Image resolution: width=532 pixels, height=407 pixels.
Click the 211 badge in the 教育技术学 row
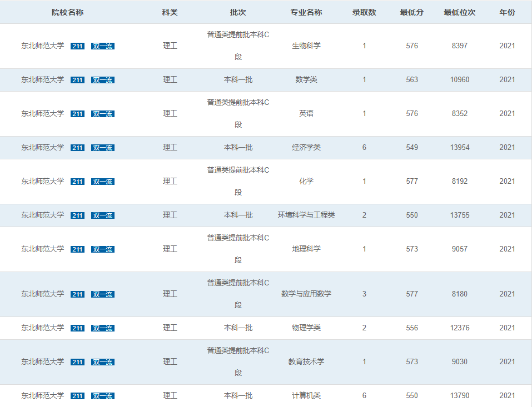[77, 362]
